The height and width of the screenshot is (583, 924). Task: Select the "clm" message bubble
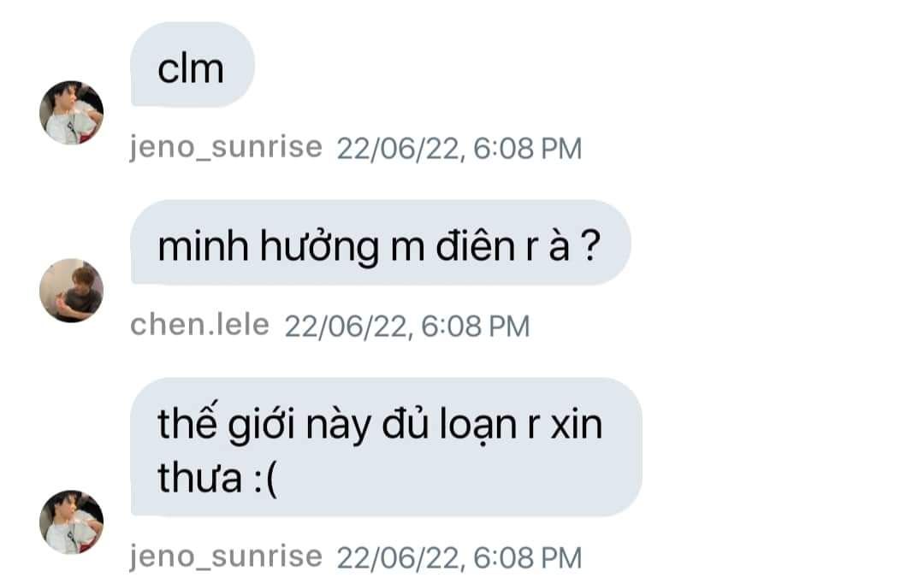(x=192, y=65)
